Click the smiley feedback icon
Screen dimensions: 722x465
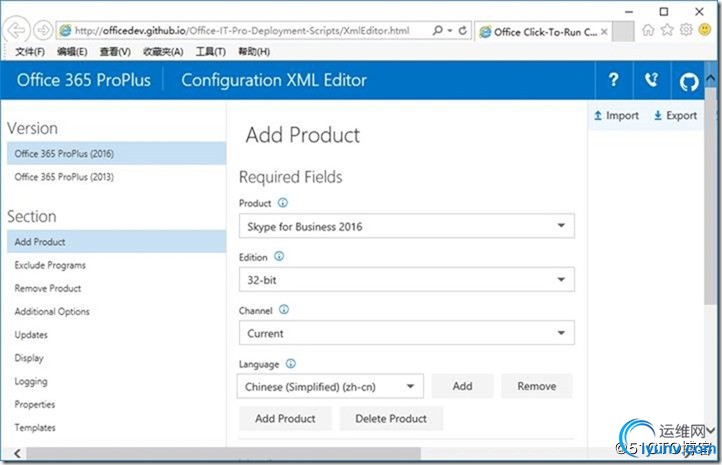(705, 30)
